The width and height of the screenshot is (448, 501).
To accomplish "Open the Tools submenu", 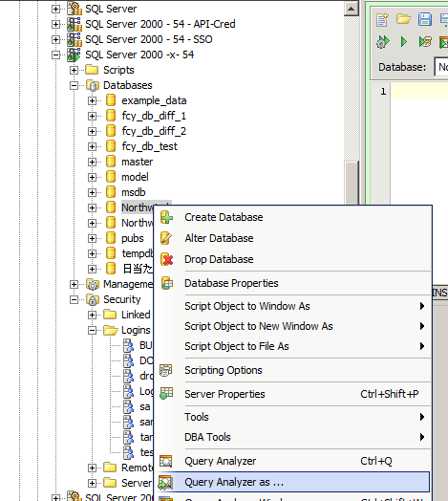I will (292, 417).
